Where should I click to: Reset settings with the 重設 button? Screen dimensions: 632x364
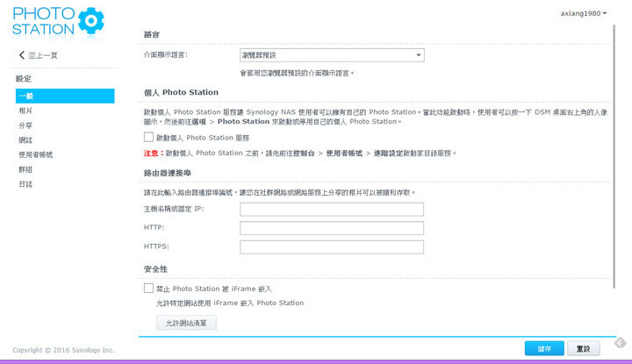tap(583, 348)
